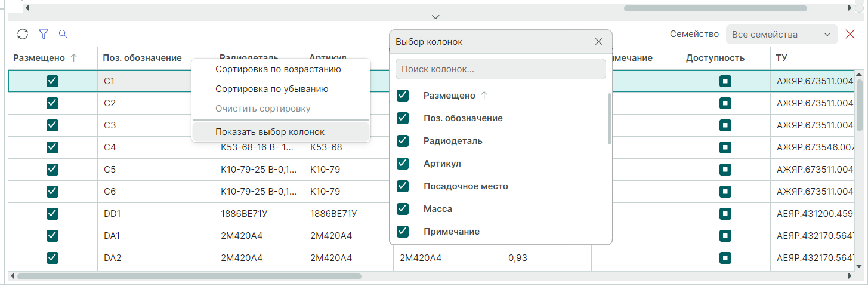868x289 pixels.
Task: Uncheck Размещено checkbox for row DD1
Action: [52, 213]
